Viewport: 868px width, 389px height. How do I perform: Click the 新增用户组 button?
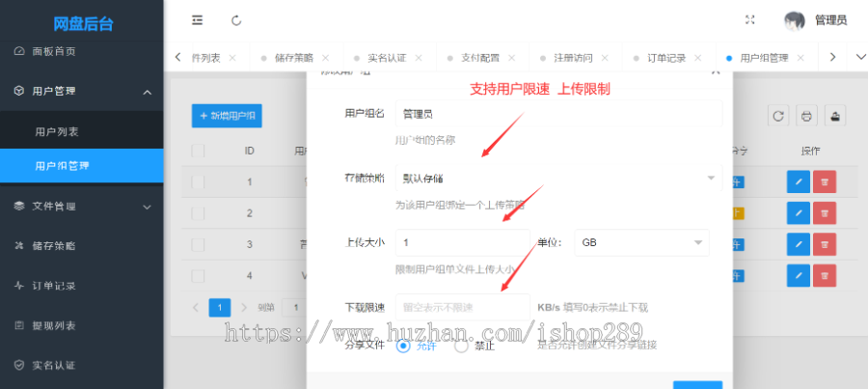(x=227, y=116)
